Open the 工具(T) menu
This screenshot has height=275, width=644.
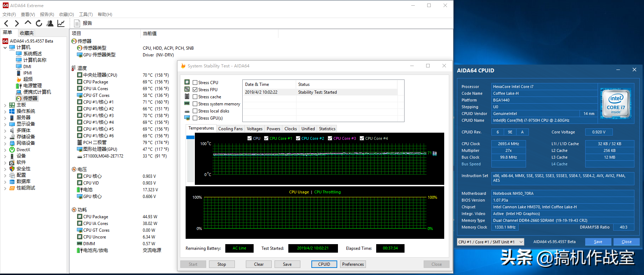pyautogui.click(x=86, y=15)
